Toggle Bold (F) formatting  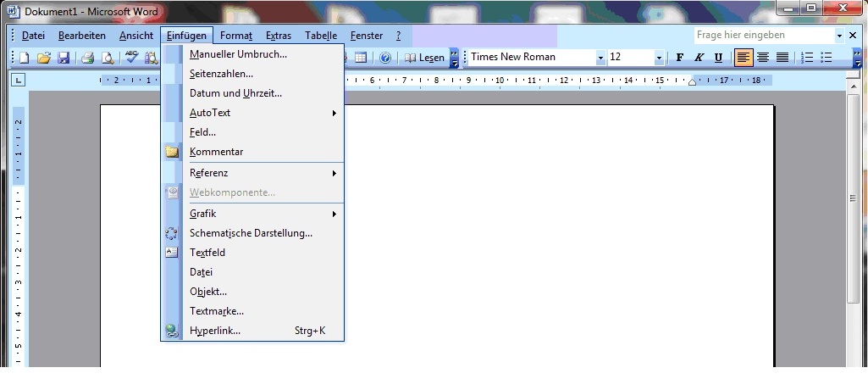click(680, 58)
